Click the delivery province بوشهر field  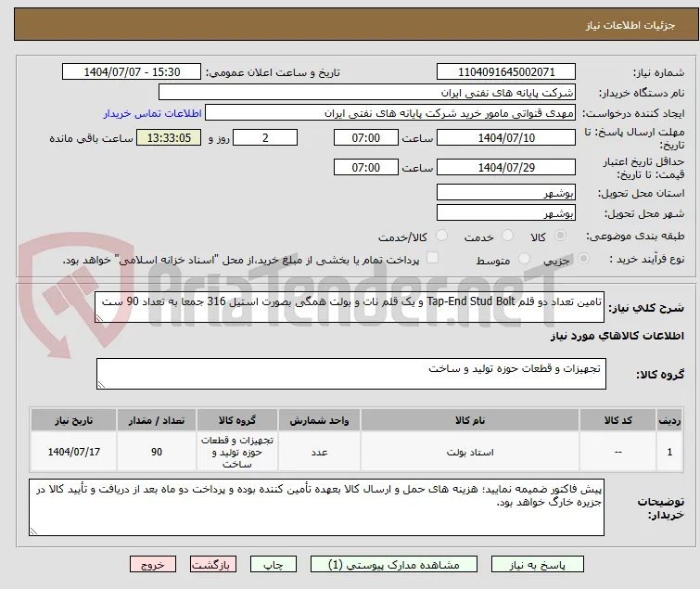[x=506, y=192]
